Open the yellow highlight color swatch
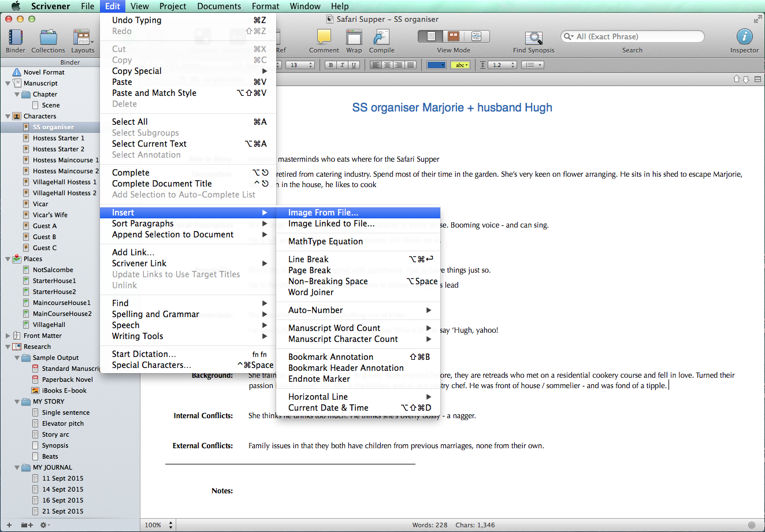Viewport: 765px width, 532px height. (x=460, y=65)
